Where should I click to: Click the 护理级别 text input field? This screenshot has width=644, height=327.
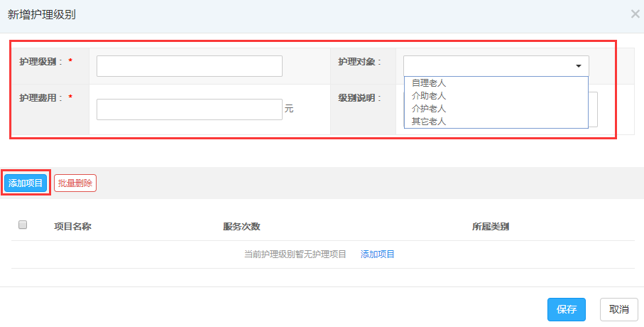189,66
